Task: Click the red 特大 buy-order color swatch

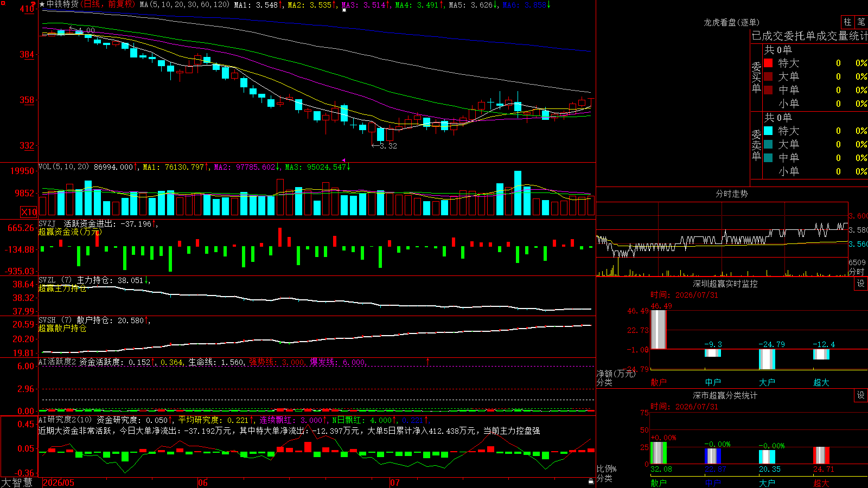Action: 768,63
